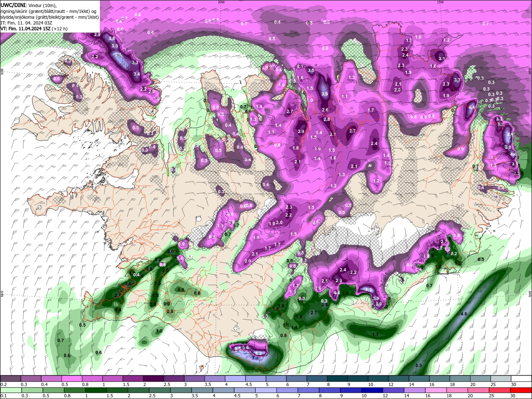Screen dimensions: 532x399
Task: Click the lower legend row swatch at 2.5
Action: [x=160, y=390]
